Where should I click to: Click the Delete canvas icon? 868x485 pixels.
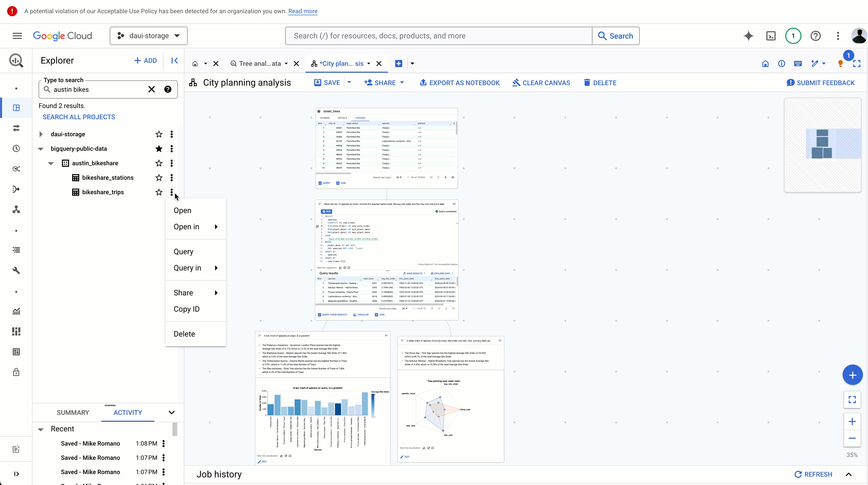coord(599,82)
